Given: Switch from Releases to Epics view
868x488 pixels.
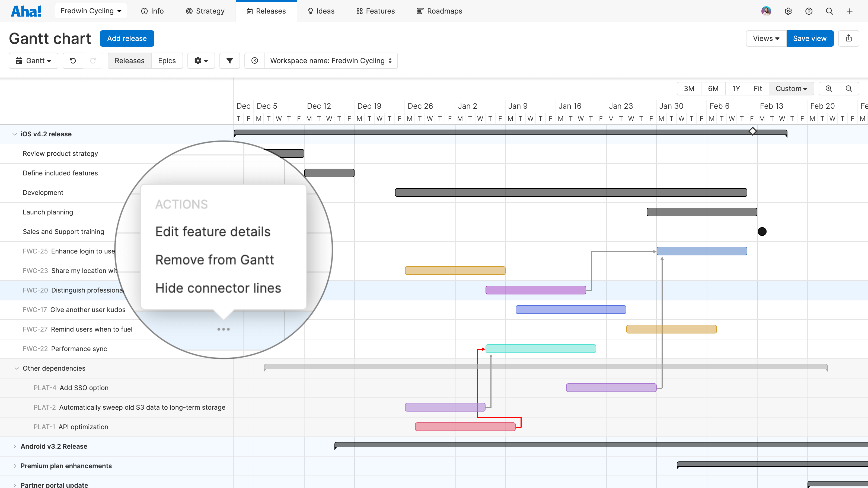Looking at the screenshot, I should coord(167,61).
